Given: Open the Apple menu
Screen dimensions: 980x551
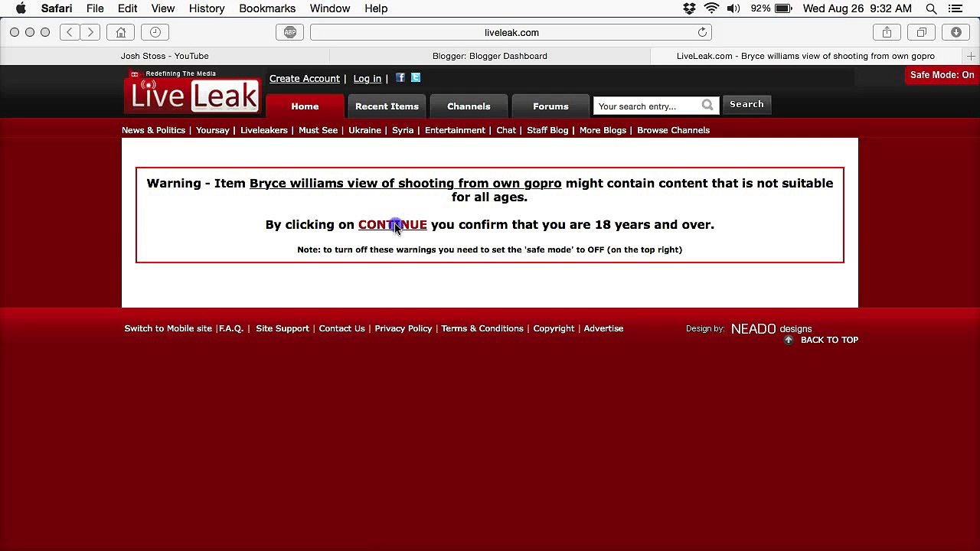Looking at the screenshot, I should pos(21,8).
